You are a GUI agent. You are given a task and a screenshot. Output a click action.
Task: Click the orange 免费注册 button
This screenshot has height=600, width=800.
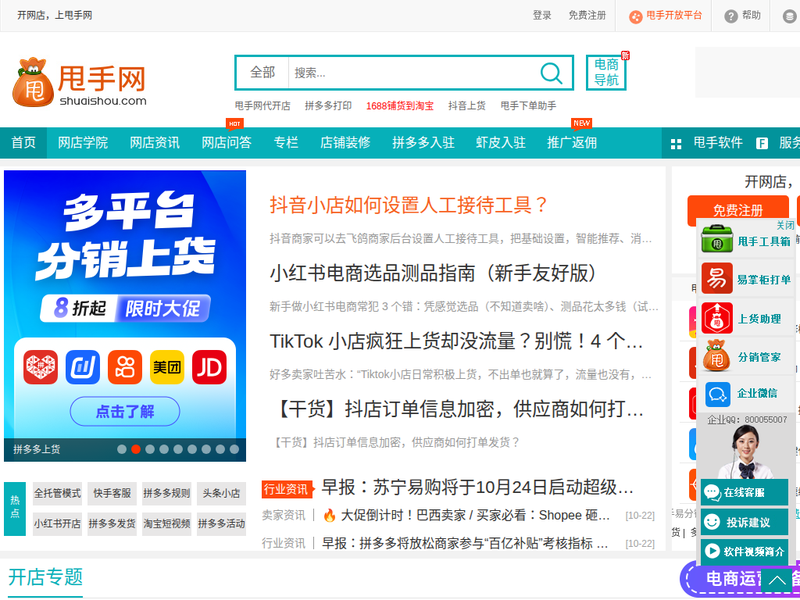[x=737, y=210]
